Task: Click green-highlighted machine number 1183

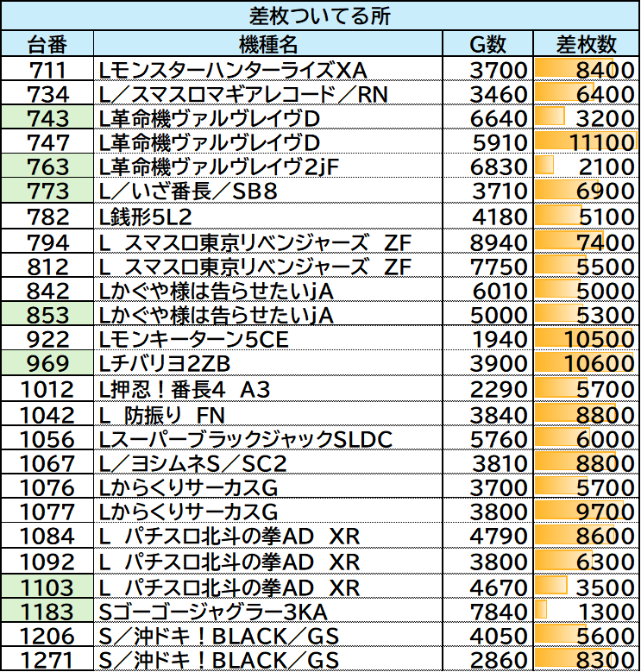Action: point(47,610)
